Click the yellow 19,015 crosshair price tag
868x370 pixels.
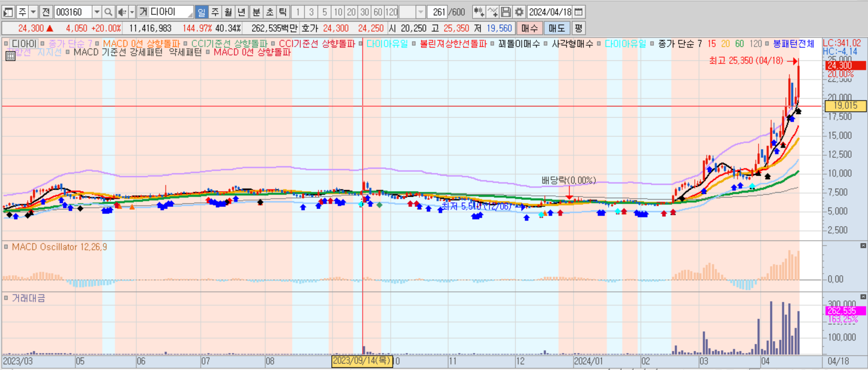click(846, 106)
